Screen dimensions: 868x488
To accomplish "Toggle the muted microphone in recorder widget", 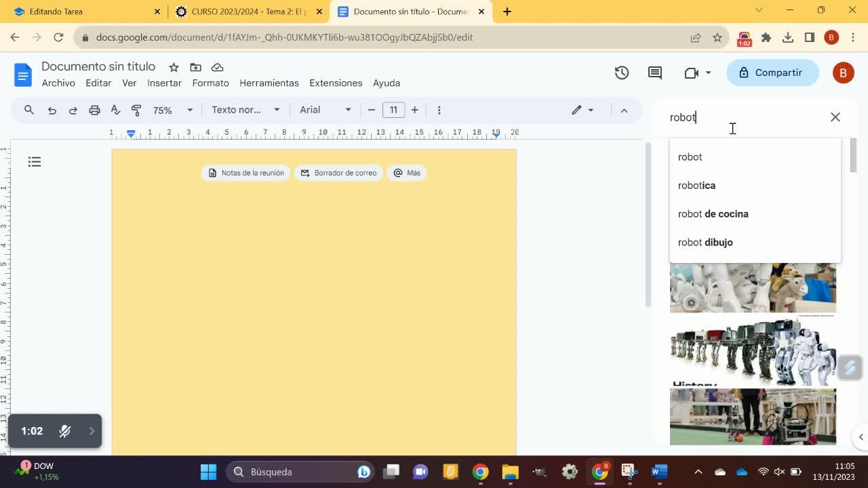I will (x=64, y=431).
